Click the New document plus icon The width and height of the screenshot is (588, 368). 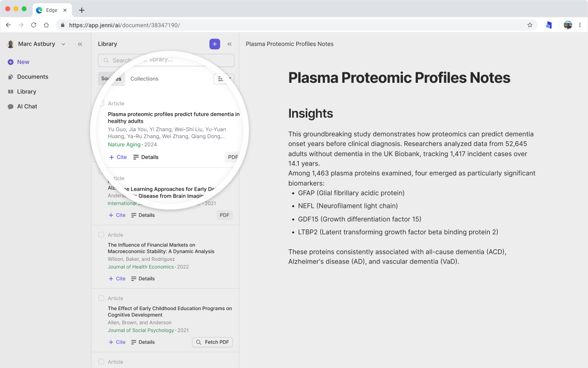pyautogui.click(x=11, y=62)
